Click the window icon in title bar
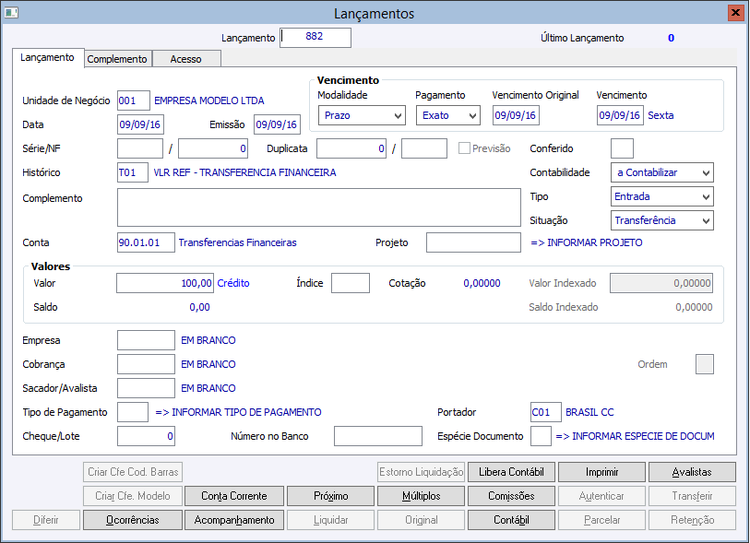The width and height of the screenshot is (750, 543). pyautogui.click(x=10, y=13)
